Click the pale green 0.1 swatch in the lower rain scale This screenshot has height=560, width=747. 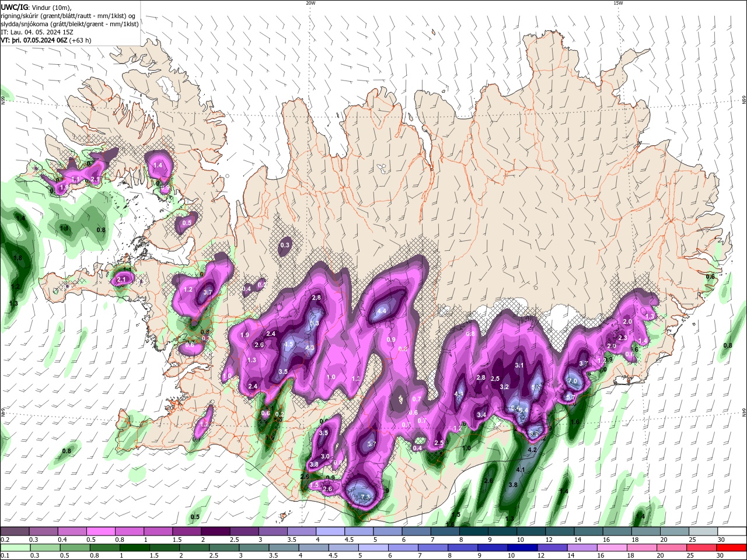point(15,548)
